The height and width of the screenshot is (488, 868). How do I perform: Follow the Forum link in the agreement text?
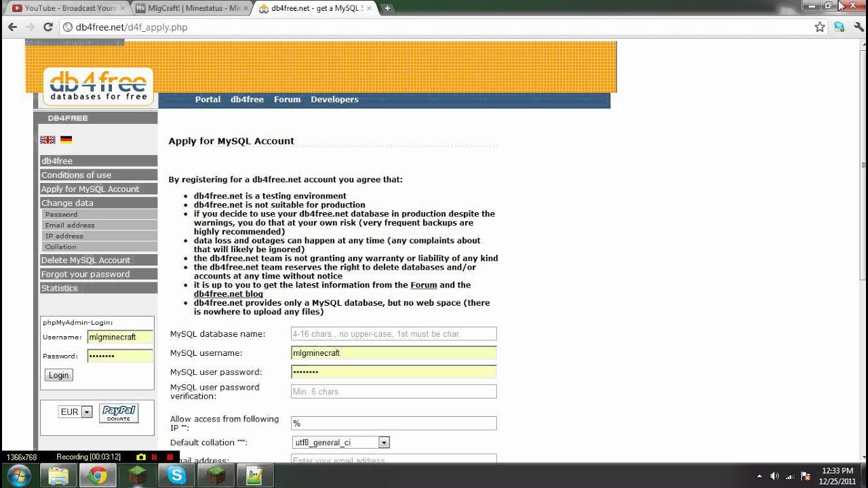(424, 285)
